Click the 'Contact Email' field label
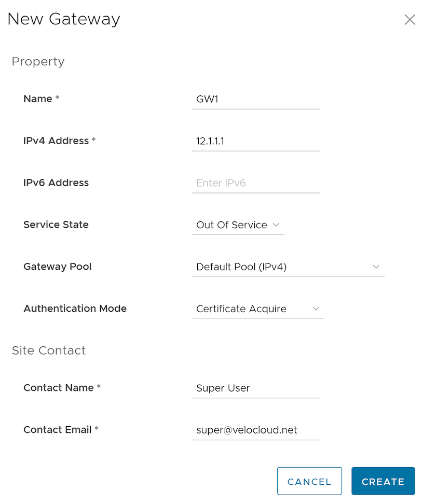This screenshot has height=504, width=423. pyautogui.click(x=58, y=430)
